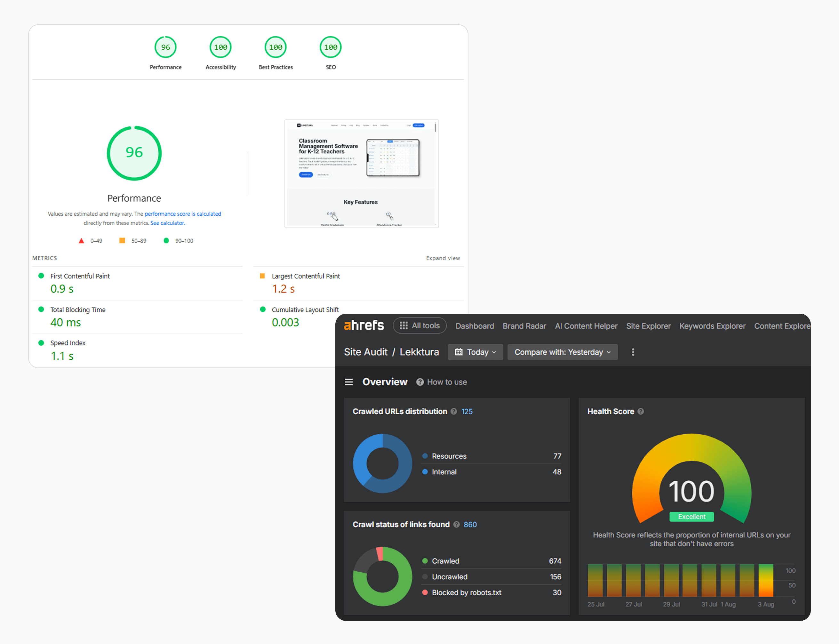The height and width of the screenshot is (644, 839).
Task: Click help icon beside Crawled URLs distribution
Action: [x=454, y=411]
